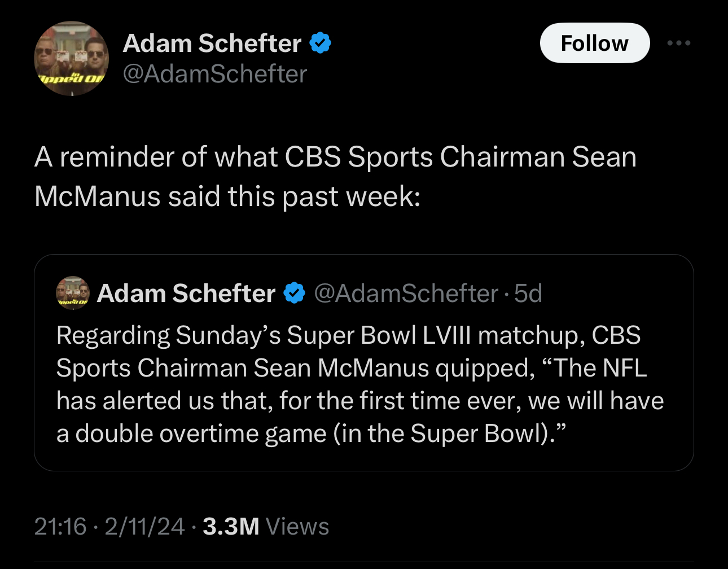Click the small avatar in the quoted tweet
The width and height of the screenshot is (728, 569).
73,293
